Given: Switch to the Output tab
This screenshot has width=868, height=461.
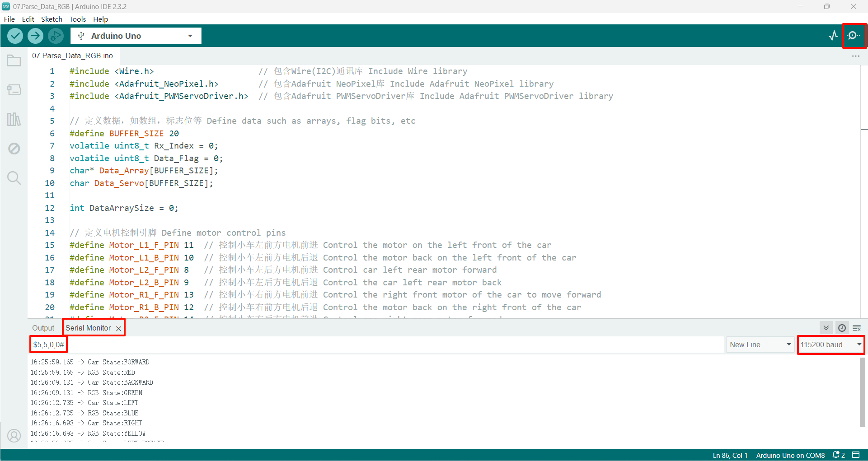Looking at the screenshot, I should click(43, 328).
